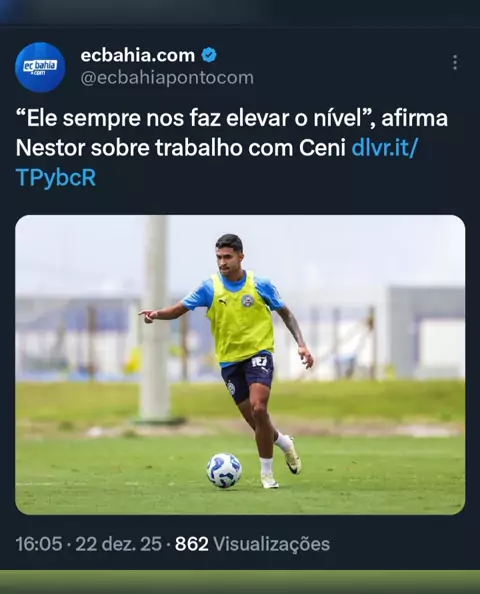Select the @ecbahiapontocom handle
Viewport: 480px width, 594px height.
point(167,78)
